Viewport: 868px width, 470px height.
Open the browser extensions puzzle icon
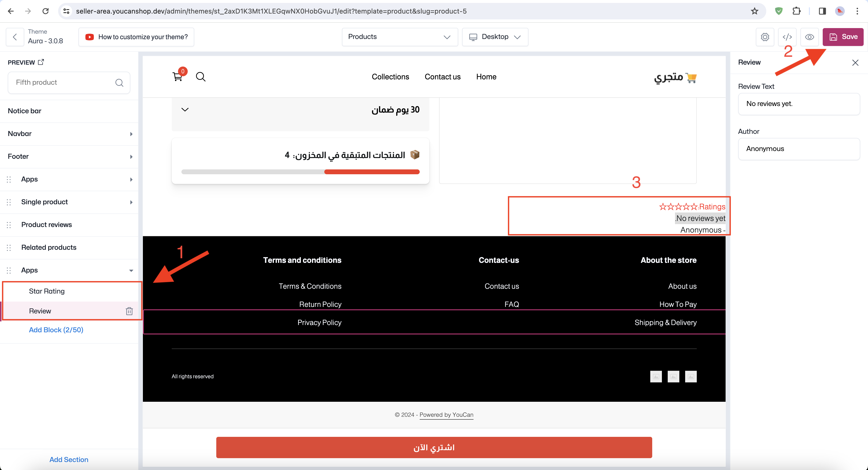click(x=797, y=11)
